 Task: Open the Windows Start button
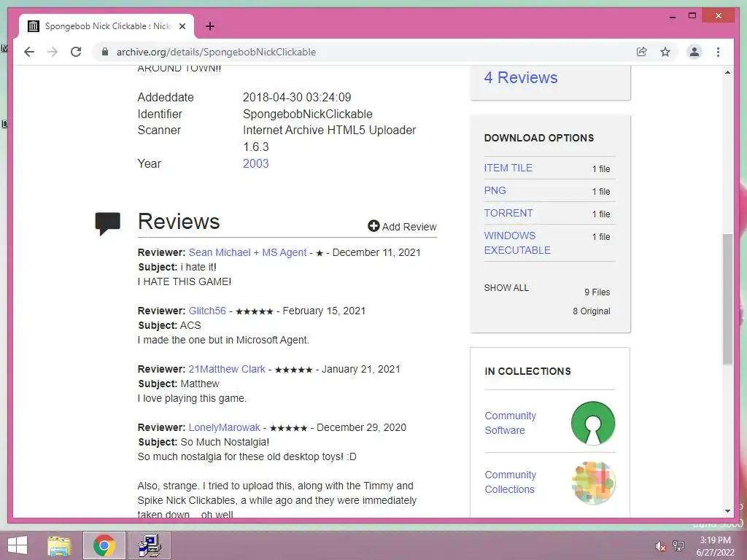[x=18, y=545]
